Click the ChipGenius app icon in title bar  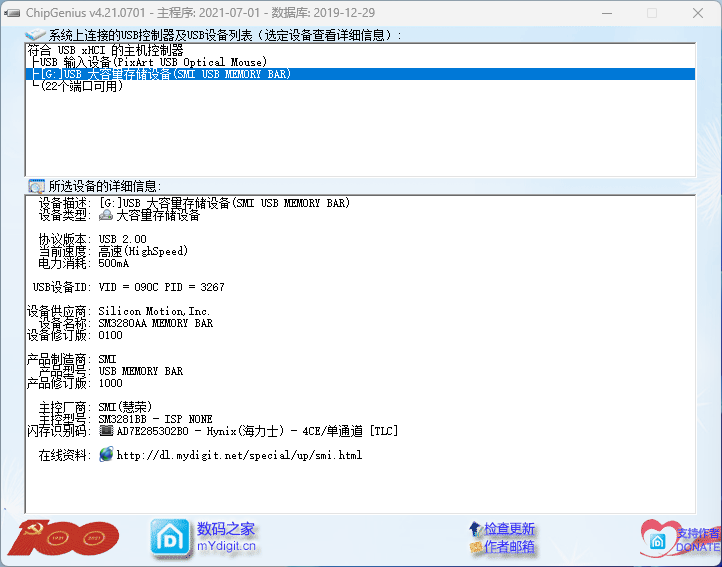pyautogui.click(x=12, y=13)
